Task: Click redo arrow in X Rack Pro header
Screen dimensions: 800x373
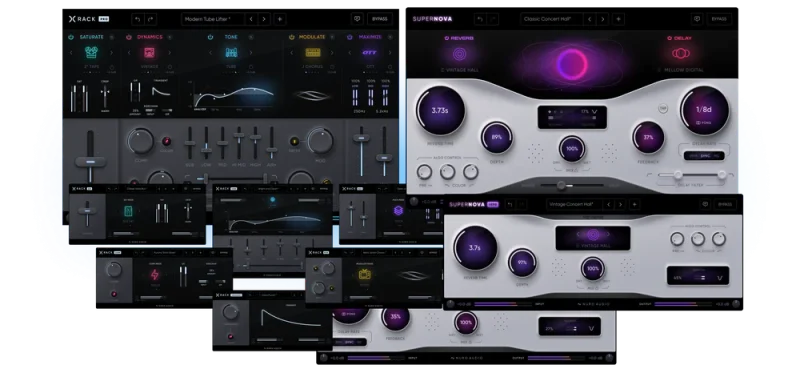Action: point(151,19)
